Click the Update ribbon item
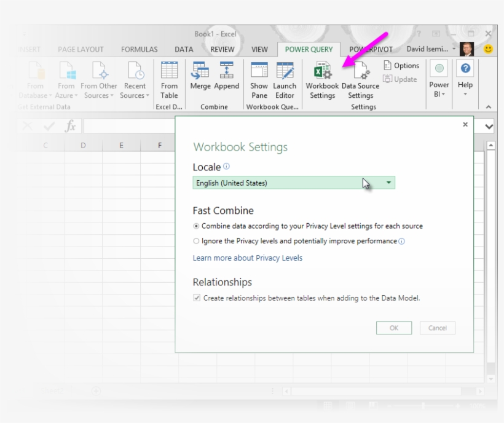The height and width of the screenshot is (423, 504). click(400, 79)
